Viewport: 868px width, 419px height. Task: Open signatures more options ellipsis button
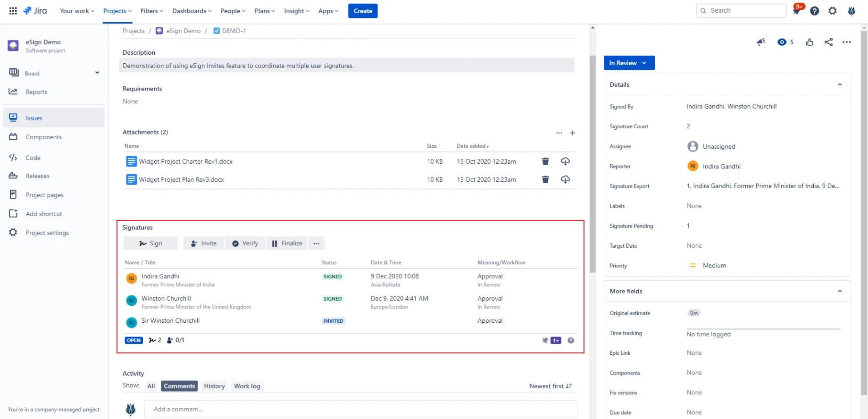pyautogui.click(x=316, y=243)
